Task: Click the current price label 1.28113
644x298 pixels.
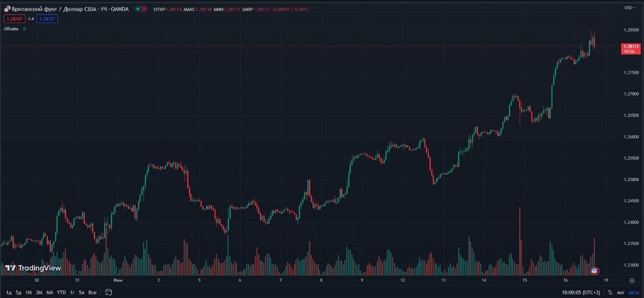Action: coord(630,49)
